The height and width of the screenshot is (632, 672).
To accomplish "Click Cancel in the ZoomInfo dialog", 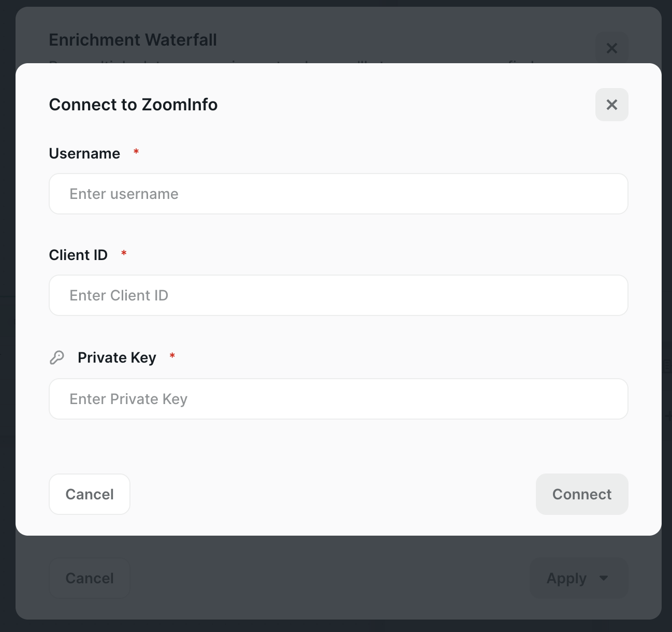I will pos(89,494).
